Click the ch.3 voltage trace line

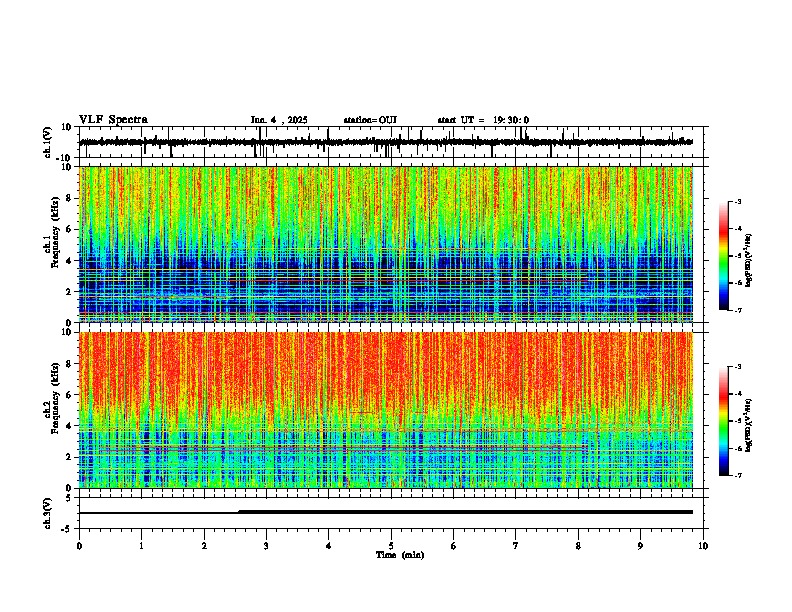pyautogui.click(x=386, y=512)
